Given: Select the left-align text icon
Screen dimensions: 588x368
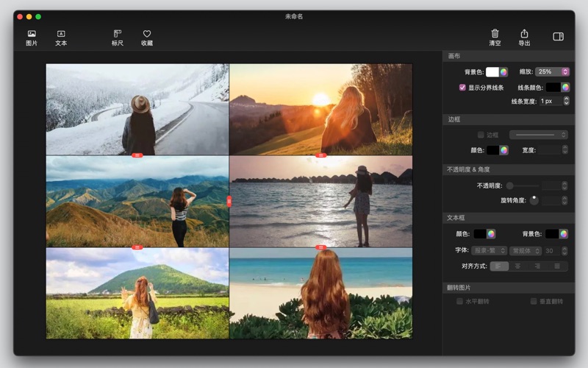Looking at the screenshot, I should [499, 266].
